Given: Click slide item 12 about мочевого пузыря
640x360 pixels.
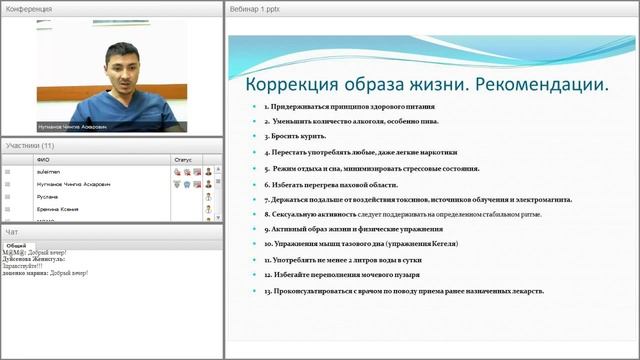Looking at the screenshot, I should 342,275.
